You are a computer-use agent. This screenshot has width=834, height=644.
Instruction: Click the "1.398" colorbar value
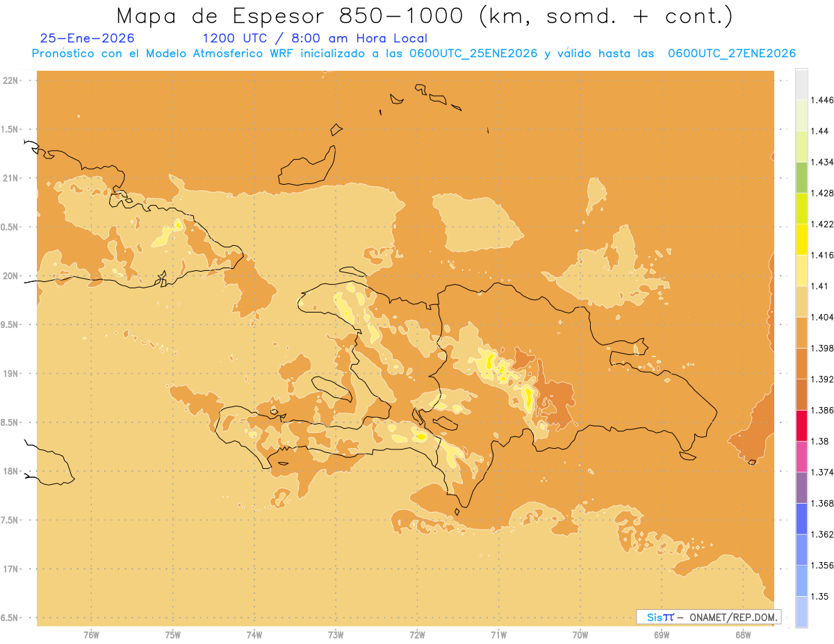click(822, 348)
